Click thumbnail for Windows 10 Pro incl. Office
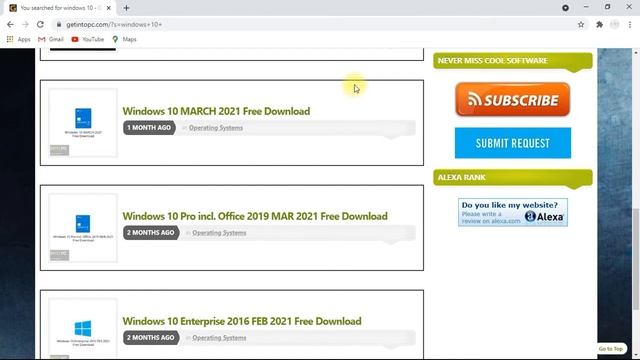640x360 pixels. click(83, 227)
